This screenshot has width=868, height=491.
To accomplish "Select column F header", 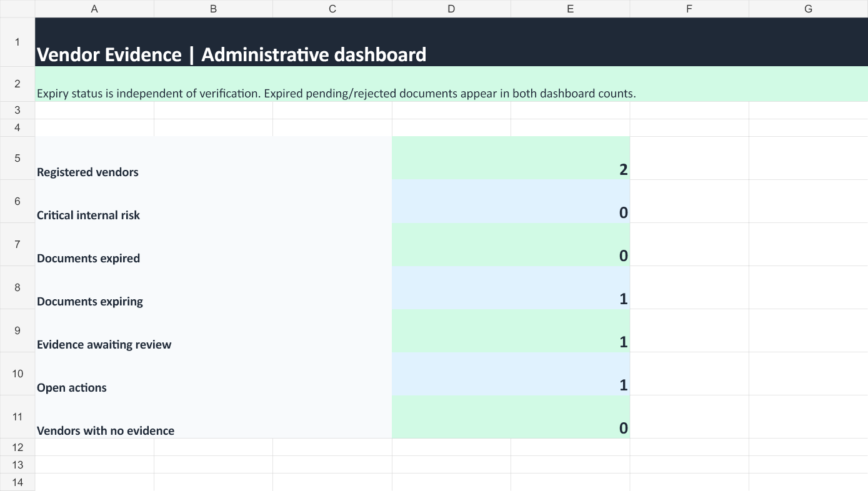I will tap(689, 9).
